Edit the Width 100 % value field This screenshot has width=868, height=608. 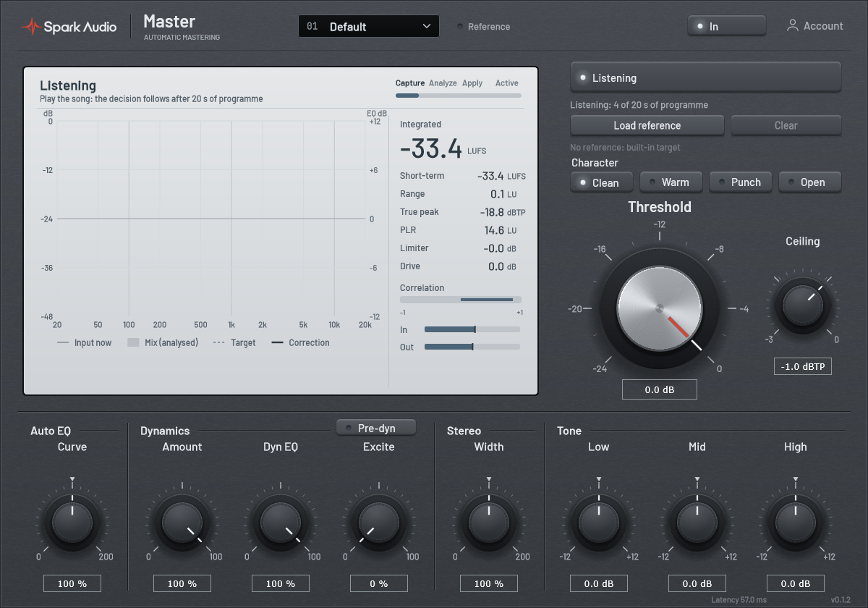point(489,583)
